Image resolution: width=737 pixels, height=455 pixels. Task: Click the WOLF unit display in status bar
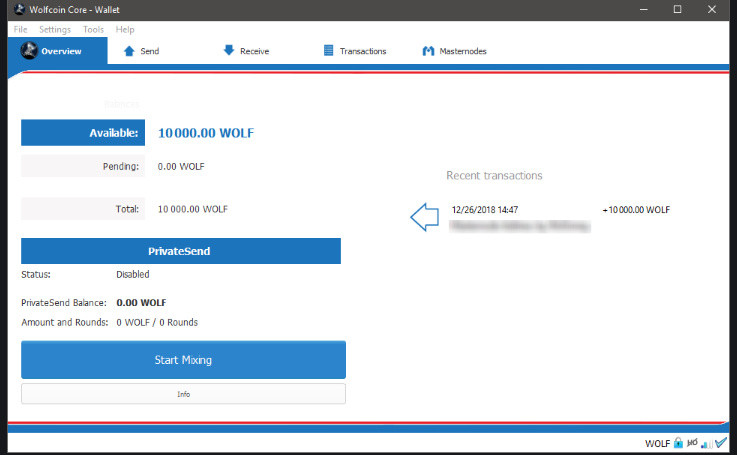657,443
